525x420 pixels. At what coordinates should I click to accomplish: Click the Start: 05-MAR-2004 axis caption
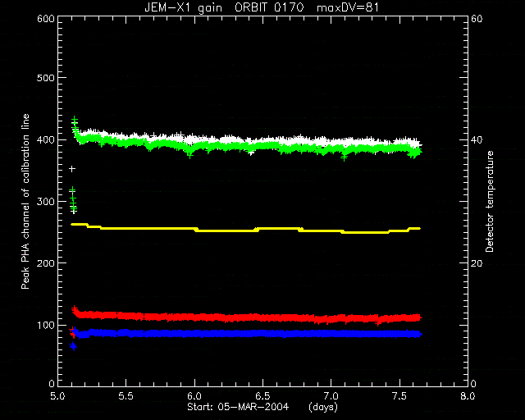[238, 407]
